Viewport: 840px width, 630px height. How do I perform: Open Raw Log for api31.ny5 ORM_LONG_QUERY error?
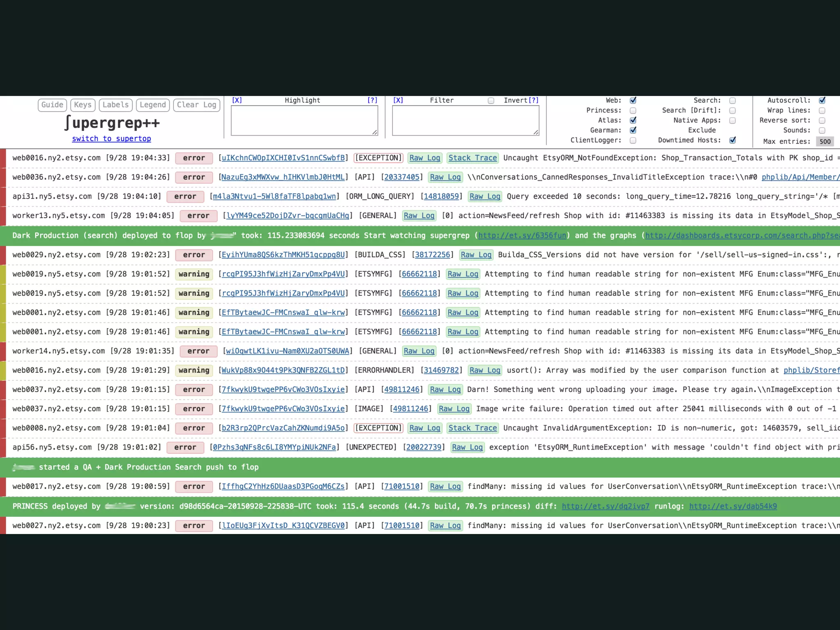[x=485, y=196]
